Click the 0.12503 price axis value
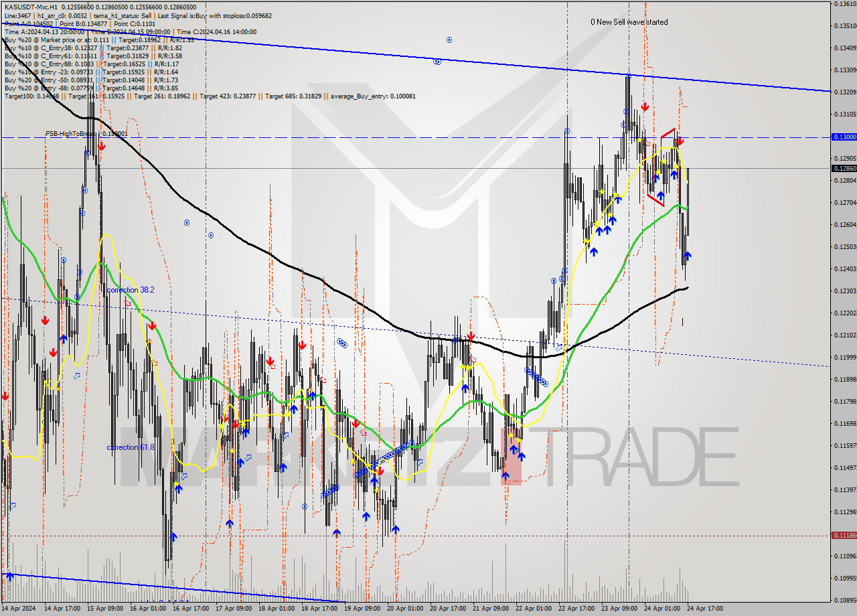The height and width of the screenshot is (616, 857). tap(846, 246)
